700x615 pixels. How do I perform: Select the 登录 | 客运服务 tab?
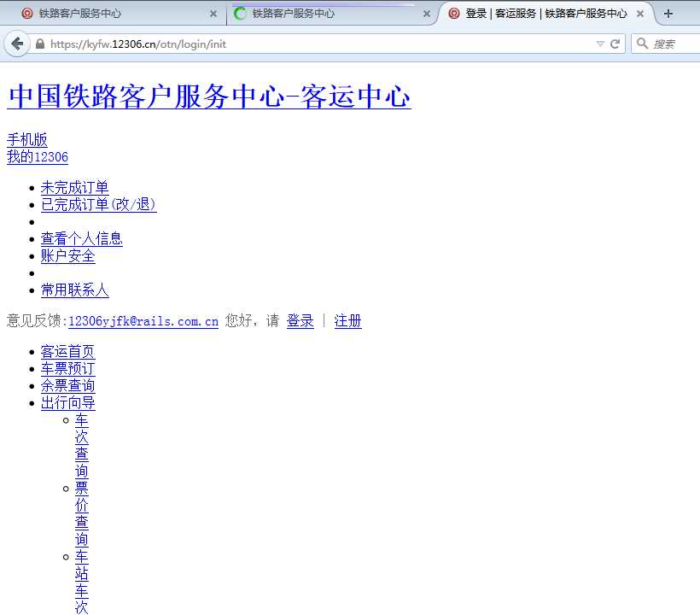545,14
